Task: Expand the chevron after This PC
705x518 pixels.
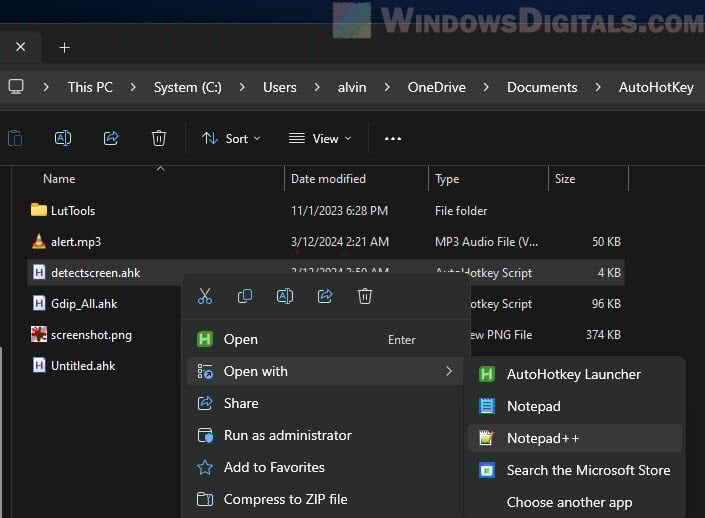Action: (133, 87)
